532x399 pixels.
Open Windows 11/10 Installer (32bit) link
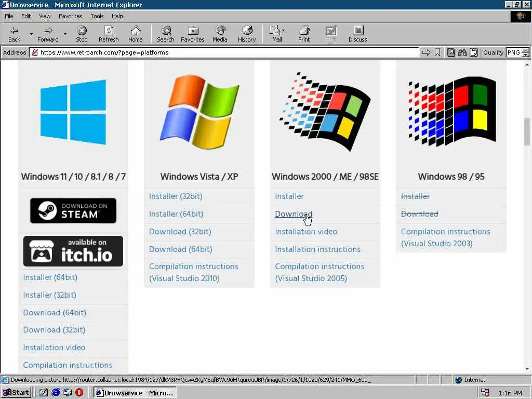[49, 295]
